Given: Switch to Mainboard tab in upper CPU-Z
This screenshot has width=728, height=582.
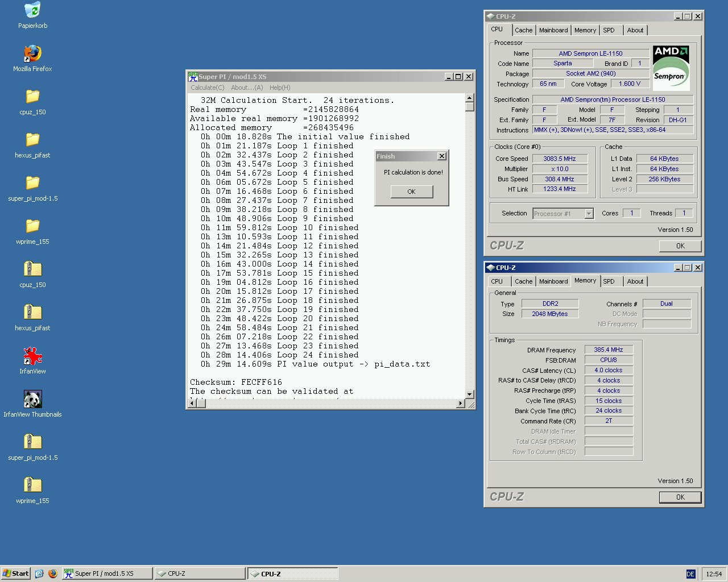Looking at the screenshot, I should [x=553, y=30].
